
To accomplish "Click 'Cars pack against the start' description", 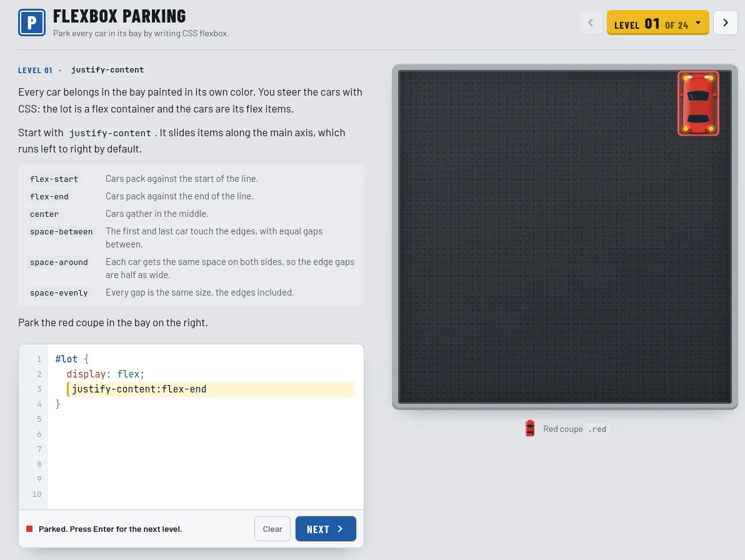I will (181, 179).
